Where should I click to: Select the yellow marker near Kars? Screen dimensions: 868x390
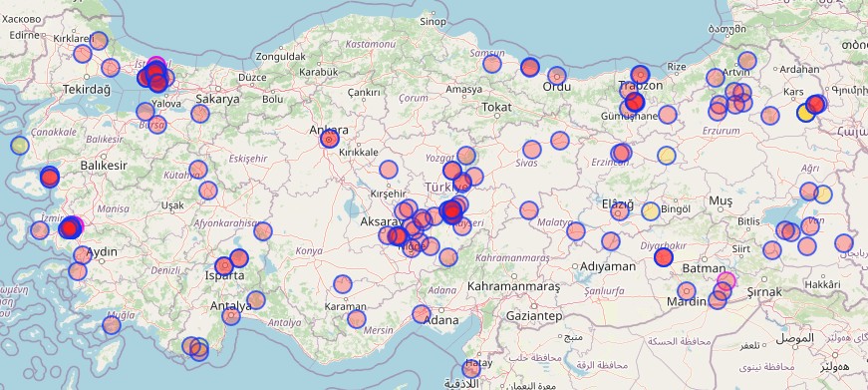(x=806, y=113)
